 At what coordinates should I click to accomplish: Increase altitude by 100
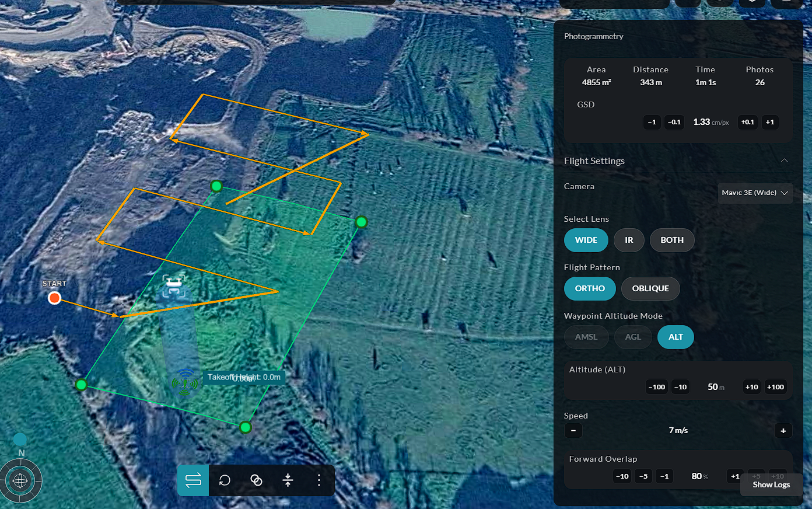[x=775, y=387]
